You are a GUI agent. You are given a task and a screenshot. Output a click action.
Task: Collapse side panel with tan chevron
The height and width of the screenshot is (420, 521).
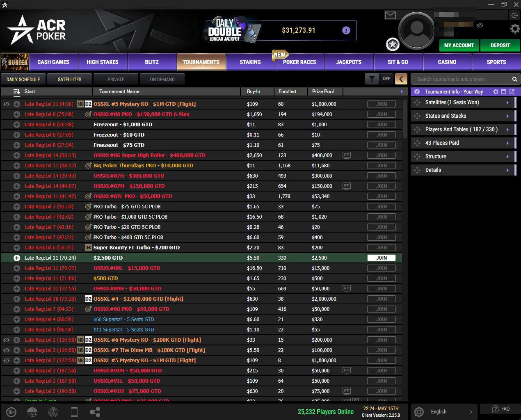401,79
